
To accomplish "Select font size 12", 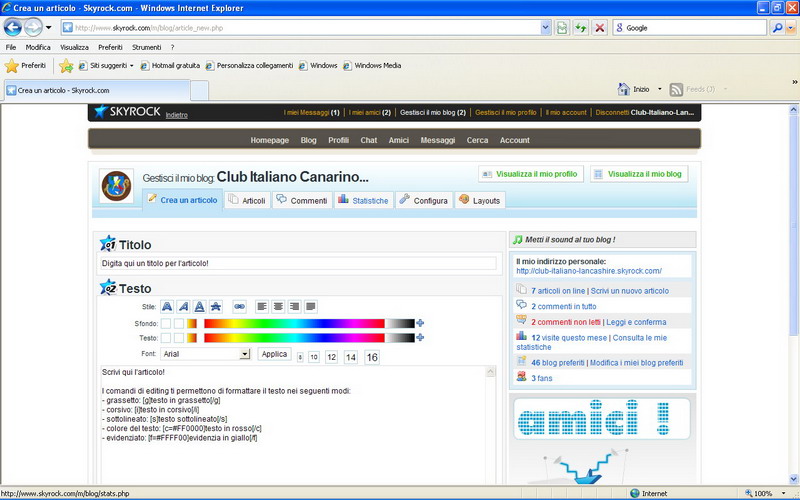I will (x=331, y=357).
